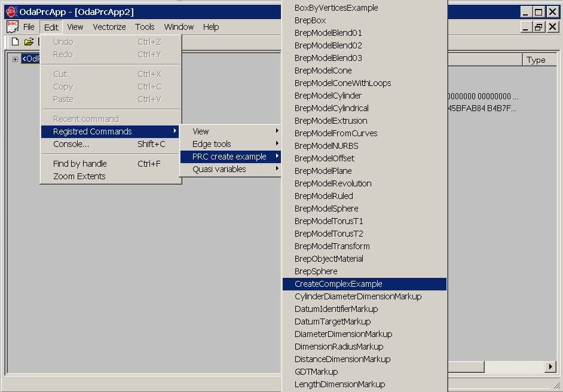Screen dimensions: 563x392
Task: Run BrepModelTorusT1 example
Action: 365,222
